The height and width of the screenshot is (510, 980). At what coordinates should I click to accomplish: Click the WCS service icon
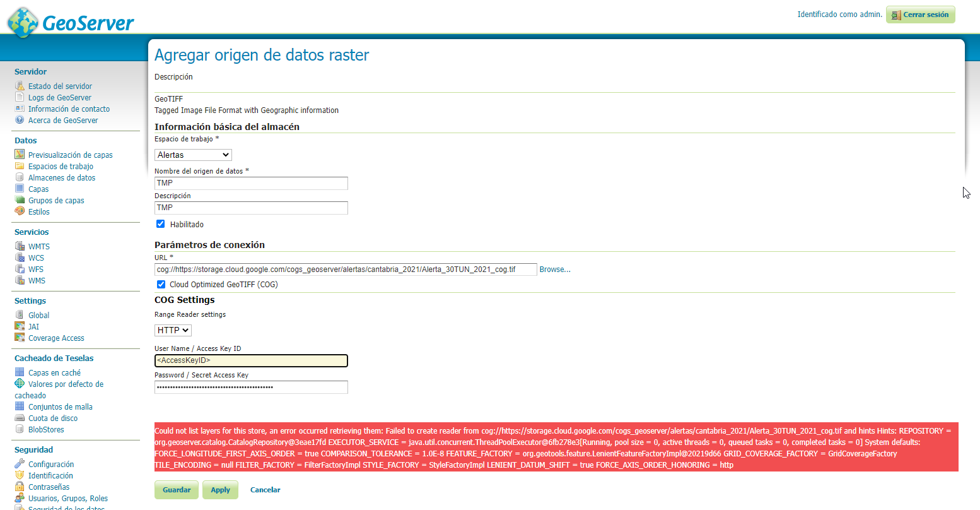(x=20, y=258)
